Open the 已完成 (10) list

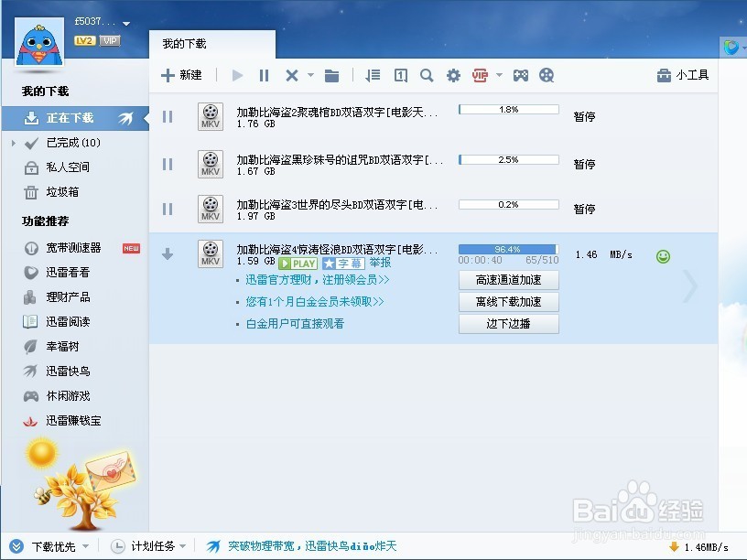[x=73, y=143]
